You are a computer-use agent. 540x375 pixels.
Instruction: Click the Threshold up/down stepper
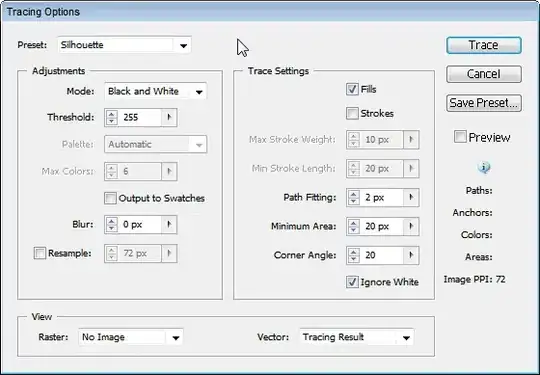[x=112, y=117]
